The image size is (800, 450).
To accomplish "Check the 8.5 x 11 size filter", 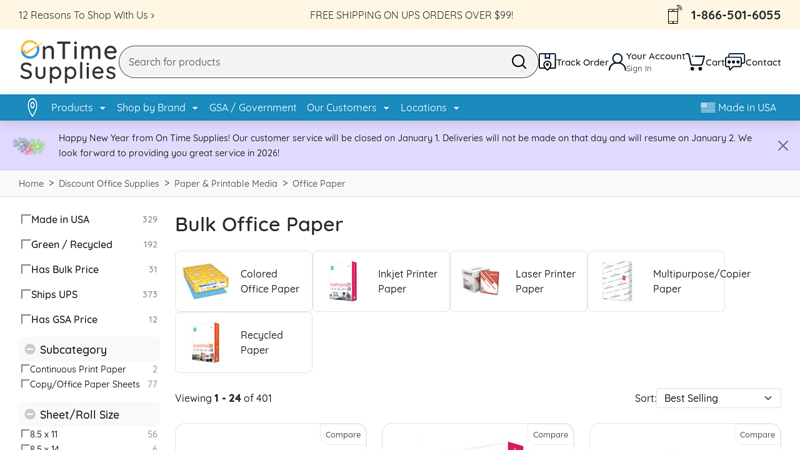I will click(x=24, y=434).
